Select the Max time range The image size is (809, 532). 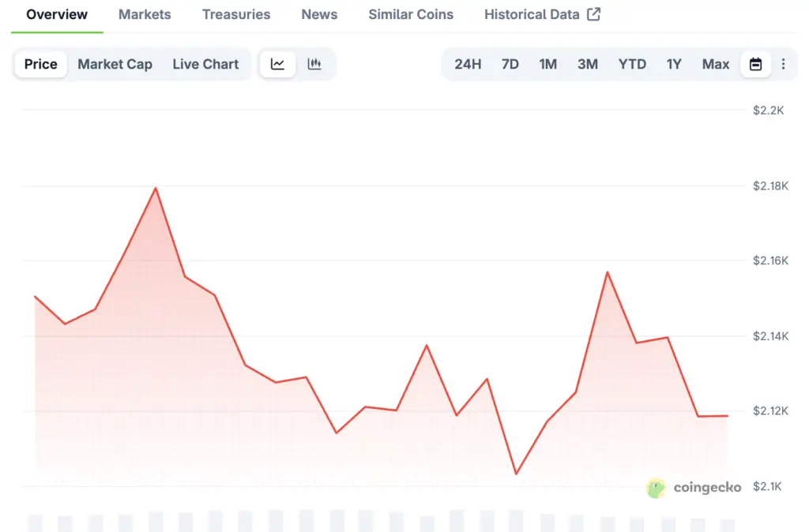716,64
